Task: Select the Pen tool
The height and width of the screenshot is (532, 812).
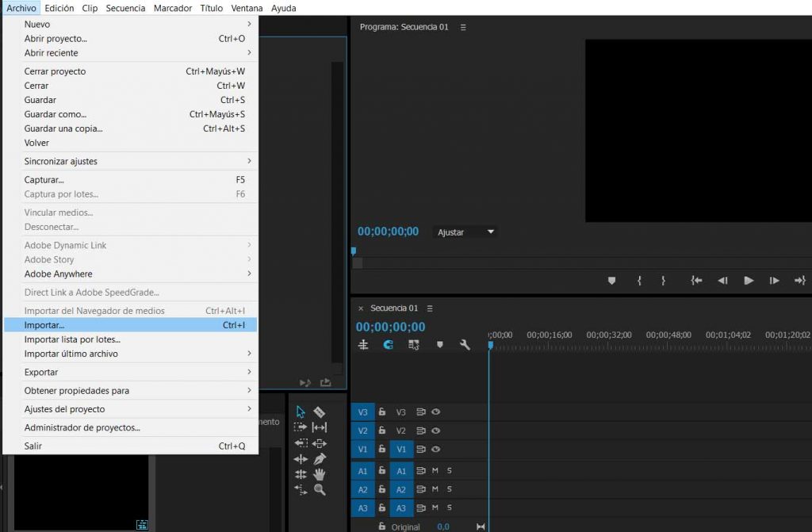Action: point(320,459)
